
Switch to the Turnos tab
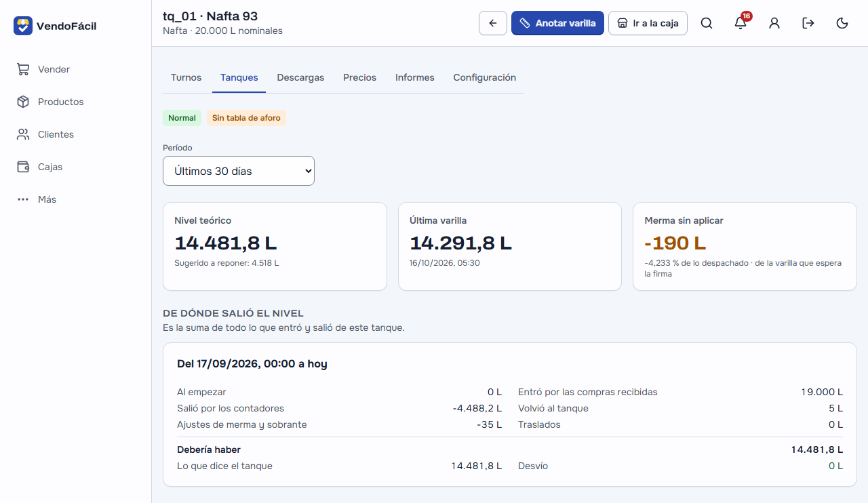186,77
